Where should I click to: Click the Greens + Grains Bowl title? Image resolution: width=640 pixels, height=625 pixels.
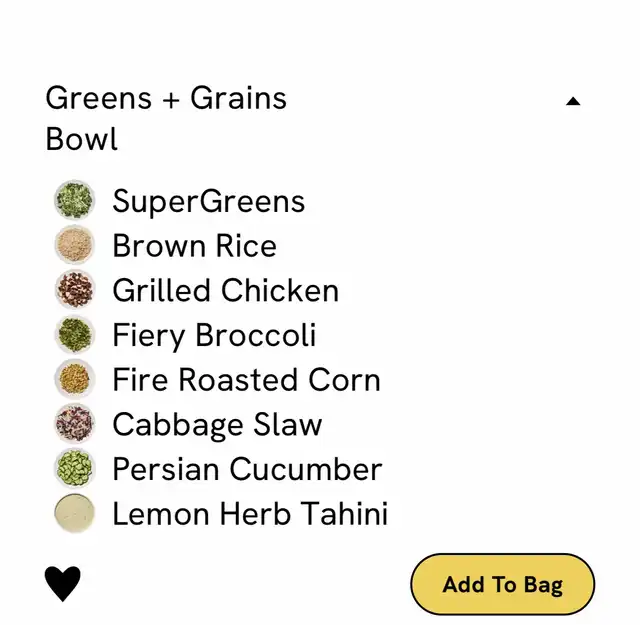pos(166,118)
